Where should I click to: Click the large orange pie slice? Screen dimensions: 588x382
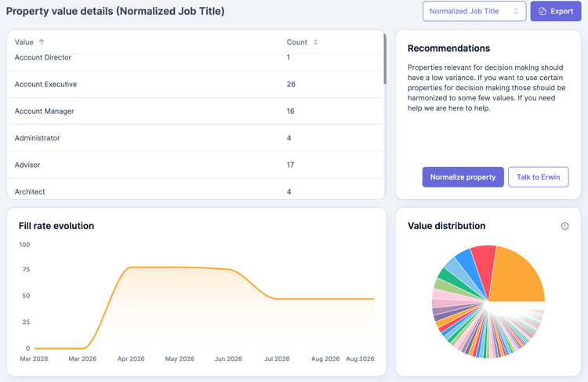click(519, 278)
